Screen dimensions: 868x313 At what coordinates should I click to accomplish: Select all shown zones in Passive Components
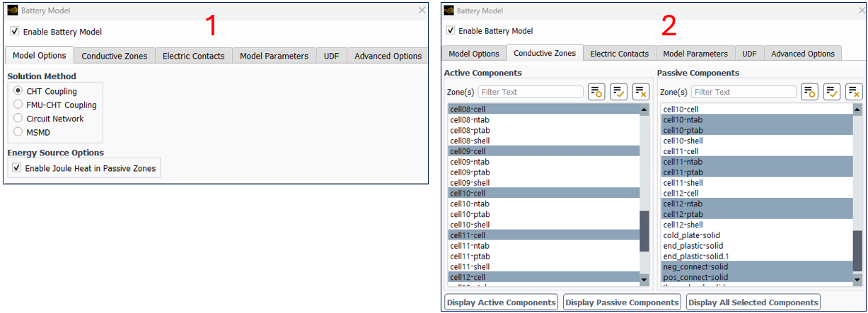point(831,92)
